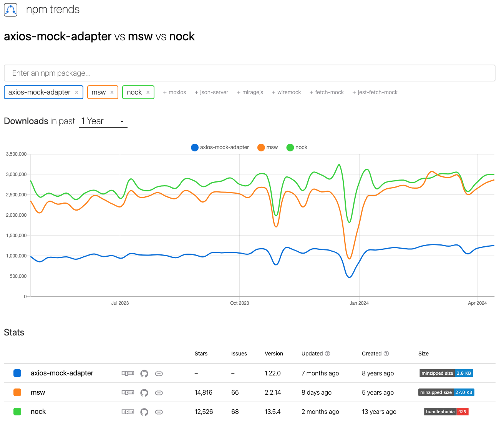Image resolution: width=504 pixels, height=425 pixels.
Task: Click msw issues count 66
Action: [x=235, y=392]
